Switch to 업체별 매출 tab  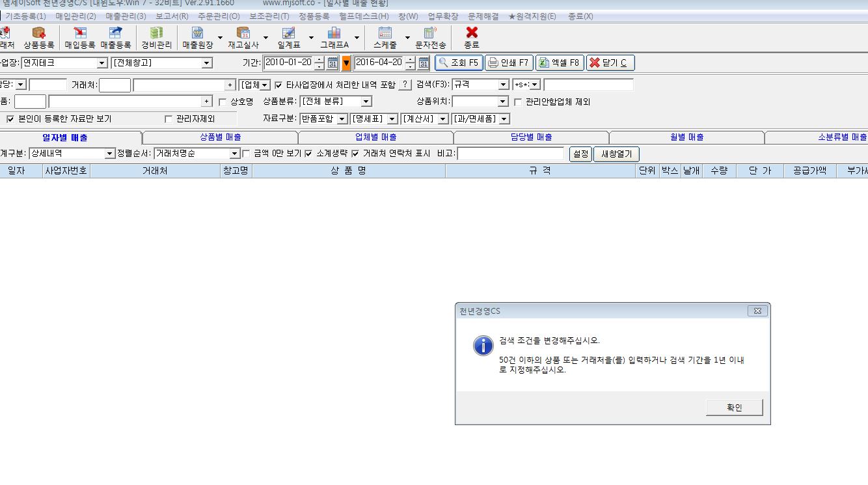[376, 137]
